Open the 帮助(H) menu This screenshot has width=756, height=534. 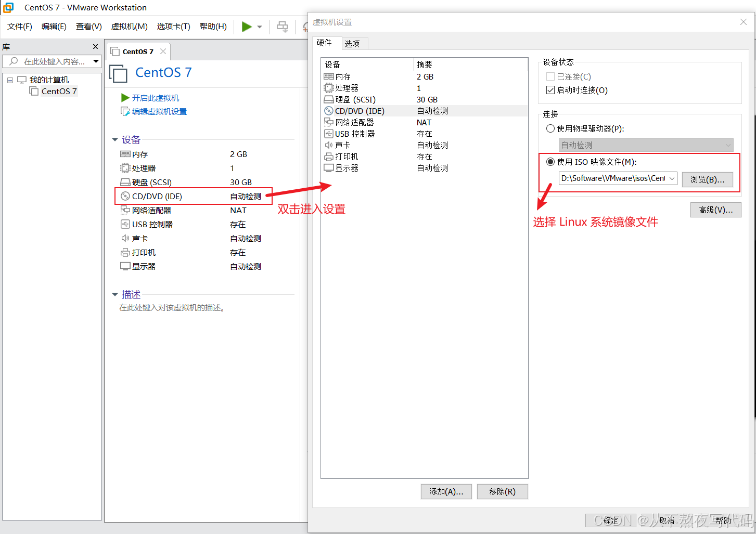click(213, 27)
